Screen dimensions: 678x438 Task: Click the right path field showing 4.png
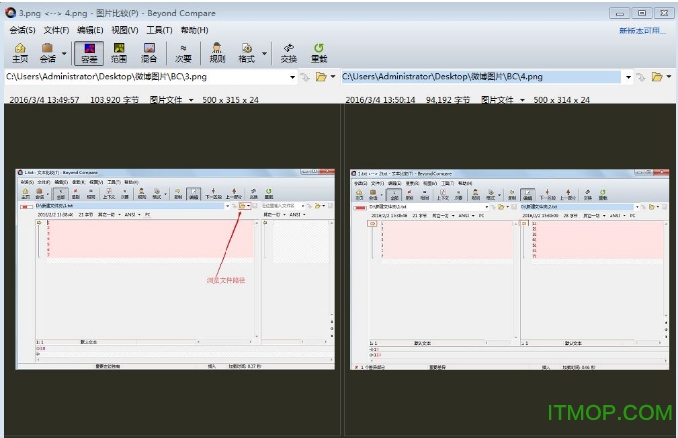(x=480, y=77)
